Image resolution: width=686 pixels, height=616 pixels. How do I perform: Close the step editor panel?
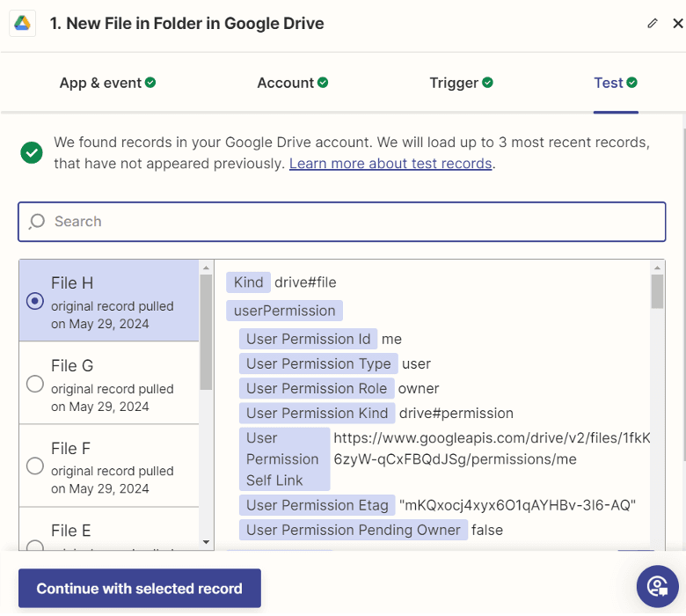click(x=677, y=24)
